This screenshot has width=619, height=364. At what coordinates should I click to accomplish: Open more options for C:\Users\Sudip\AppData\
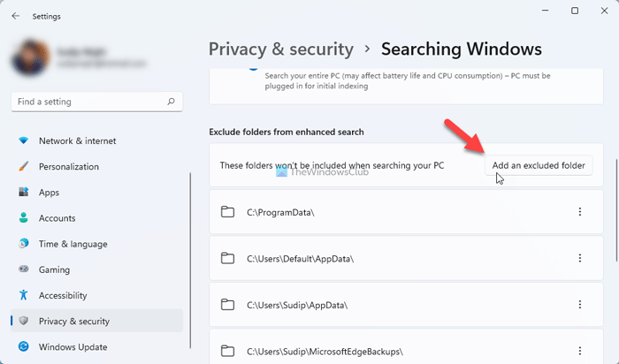(x=580, y=305)
